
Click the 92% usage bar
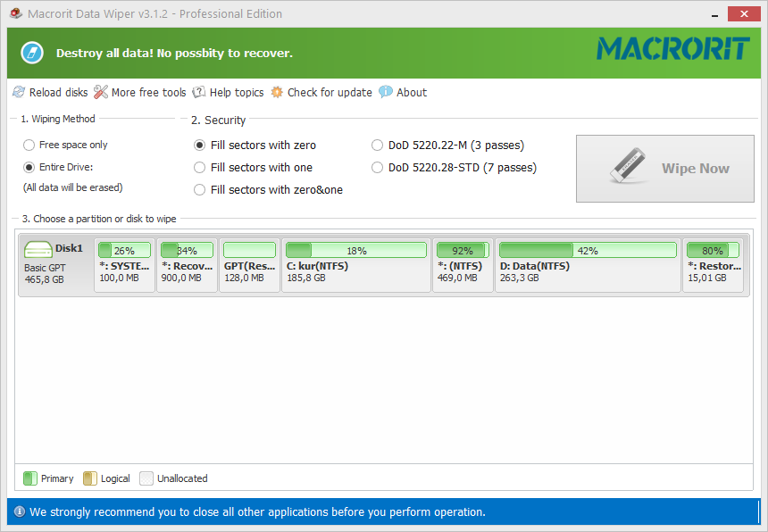coord(463,250)
